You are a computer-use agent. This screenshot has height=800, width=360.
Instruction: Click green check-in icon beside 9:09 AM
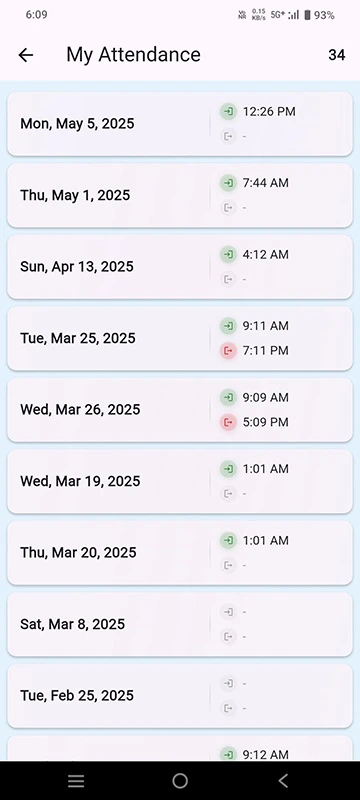[x=228, y=397]
